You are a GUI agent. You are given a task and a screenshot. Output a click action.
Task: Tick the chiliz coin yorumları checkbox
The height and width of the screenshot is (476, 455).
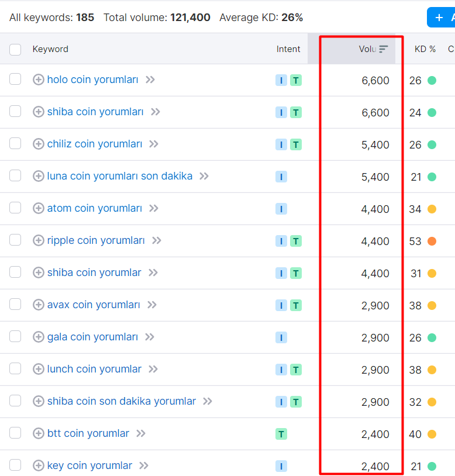[15, 144]
